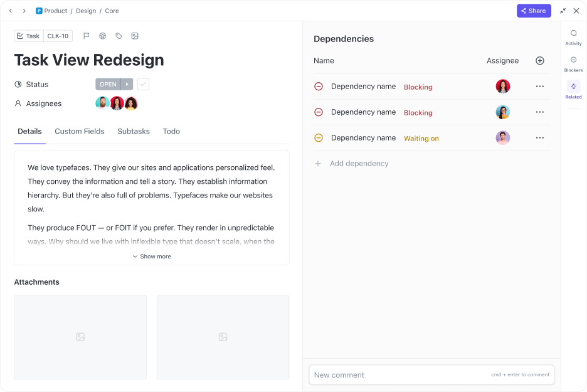Image resolution: width=587 pixels, height=392 pixels.
Task: Open the priority icon next to the flag
Action: tap(102, 36)
